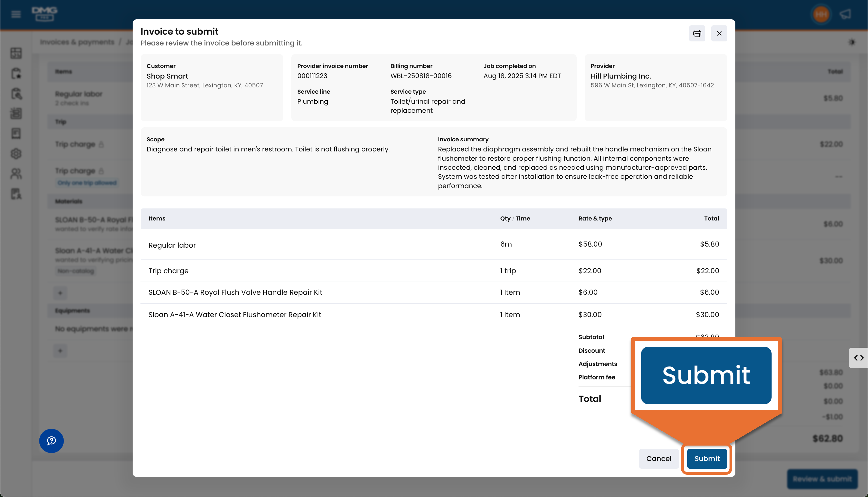Open the second sidebar clipboard icon

16,73
